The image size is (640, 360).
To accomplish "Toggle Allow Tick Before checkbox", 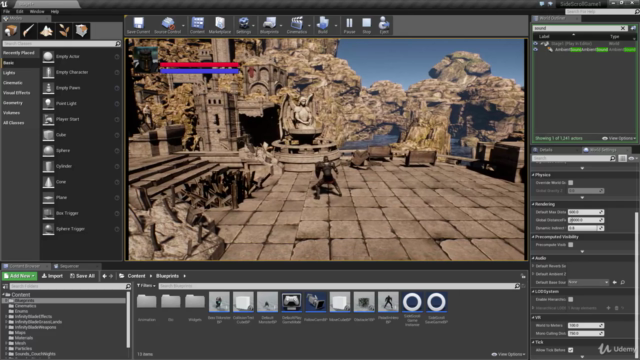I will 571,350.
